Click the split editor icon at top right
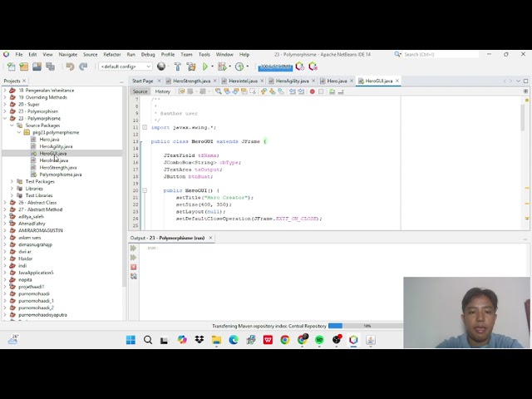Screen dimensions: 532x399 click(x=525, y=91)
